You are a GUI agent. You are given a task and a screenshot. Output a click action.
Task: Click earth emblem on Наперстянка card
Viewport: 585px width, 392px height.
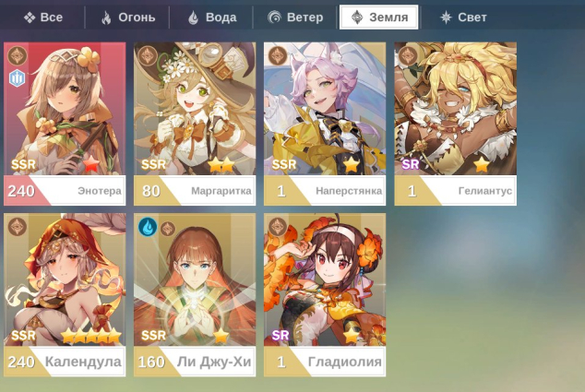point(278,56)
